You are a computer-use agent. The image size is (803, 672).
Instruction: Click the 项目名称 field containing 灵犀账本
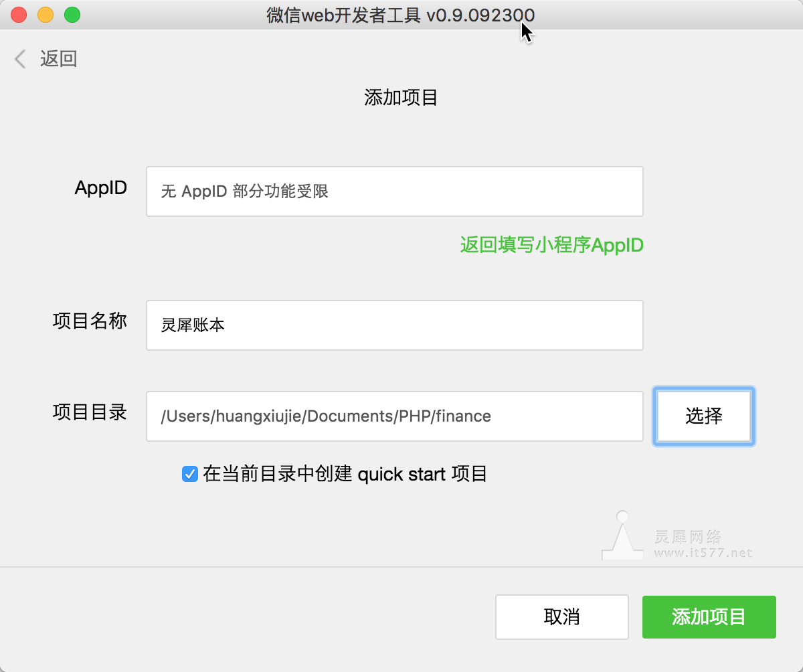(394, 325)
